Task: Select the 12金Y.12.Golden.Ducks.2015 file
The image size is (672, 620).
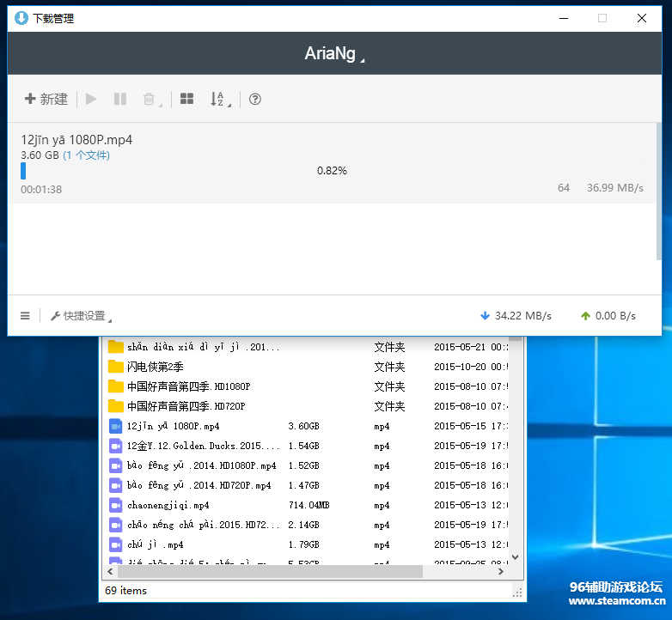Action: point(203,446)
